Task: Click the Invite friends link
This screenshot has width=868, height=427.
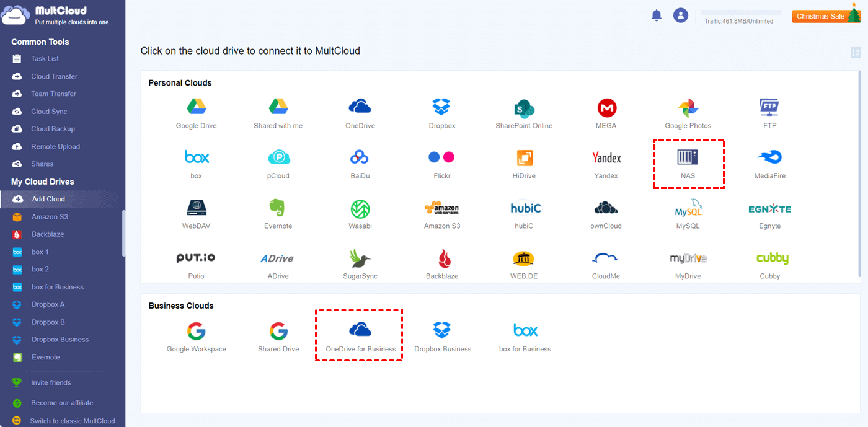Action: (51, 383)
